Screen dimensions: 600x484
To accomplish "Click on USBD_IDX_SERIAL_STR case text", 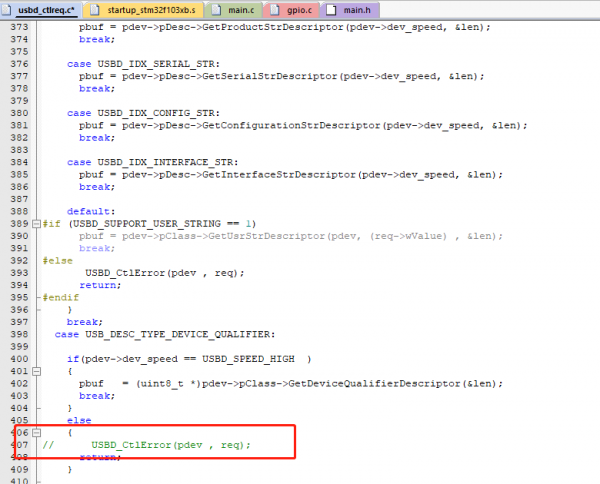I will (148, 63).
